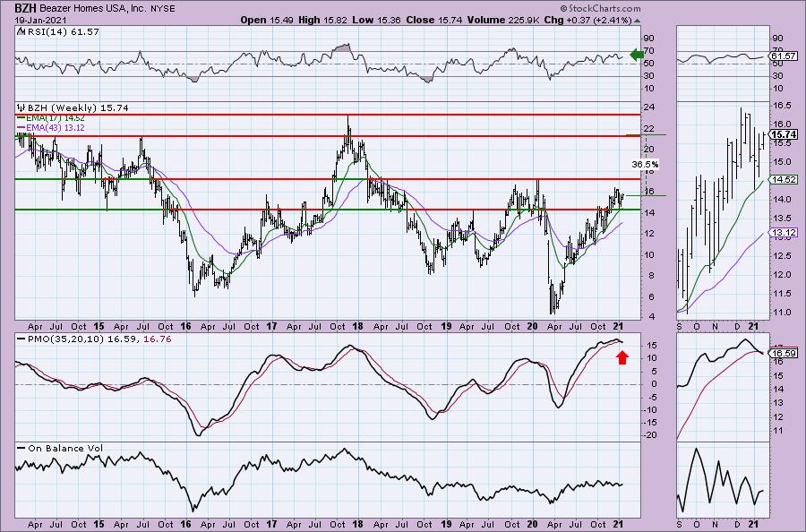Screen dimensions: 806x532
Task: Click the 16.59 PMO value tag on the right axis
Action: [784, 353]
